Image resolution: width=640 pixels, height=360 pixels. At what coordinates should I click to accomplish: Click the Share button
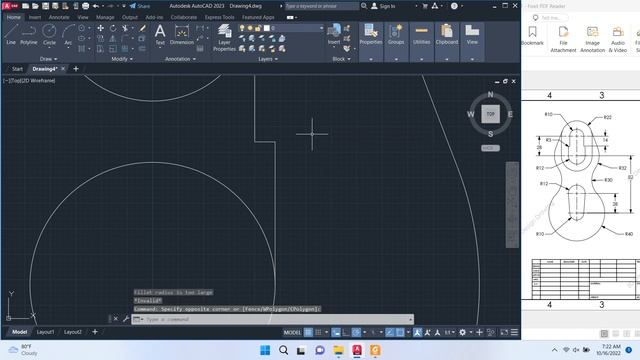point(140,6)
